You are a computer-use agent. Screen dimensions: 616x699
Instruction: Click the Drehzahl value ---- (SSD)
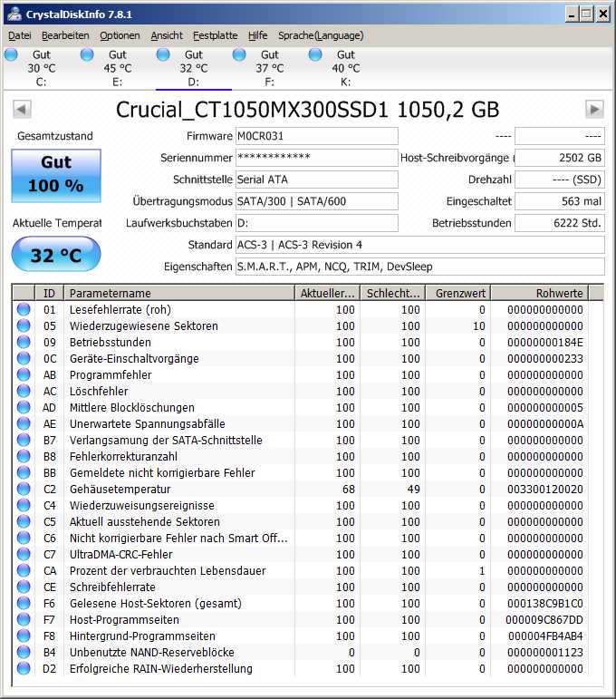point(560,180)
